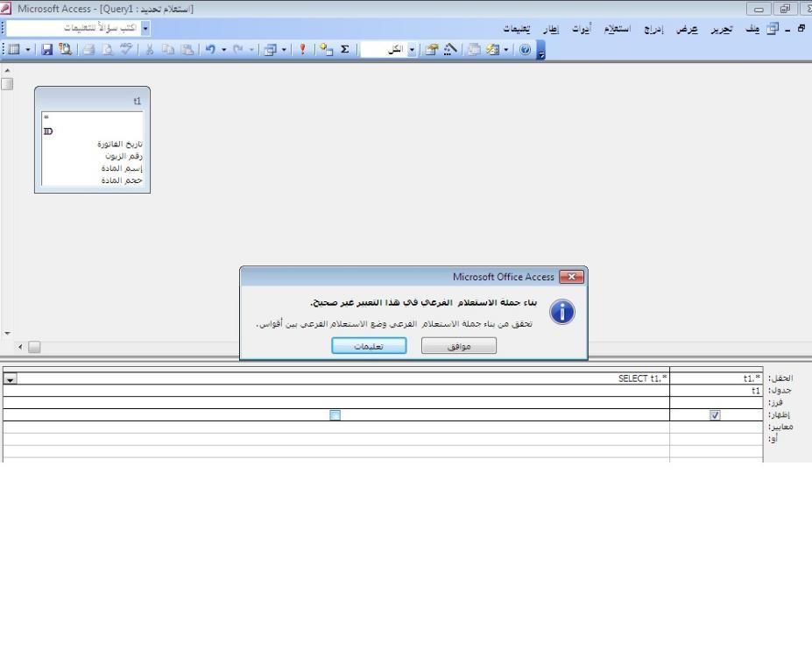Click the Copy toolbar icon
812x657 pixels.
(x=168, y=49)
